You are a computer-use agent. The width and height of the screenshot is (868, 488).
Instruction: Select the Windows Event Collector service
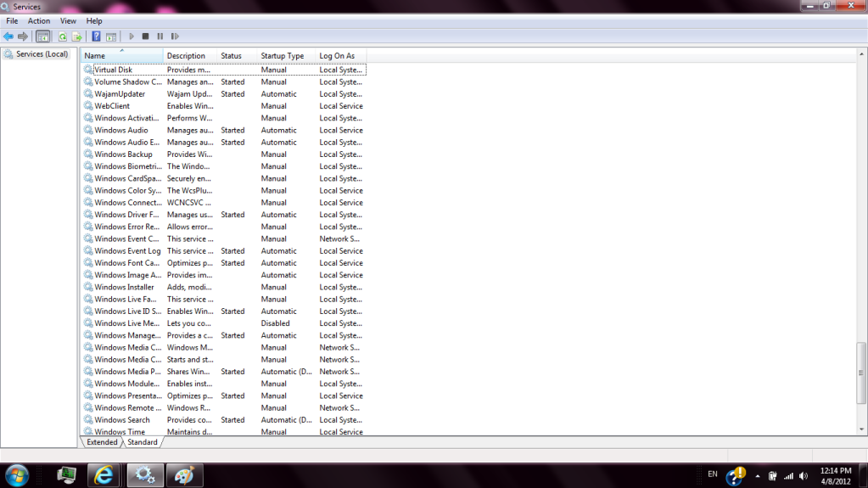click(126, 238)
